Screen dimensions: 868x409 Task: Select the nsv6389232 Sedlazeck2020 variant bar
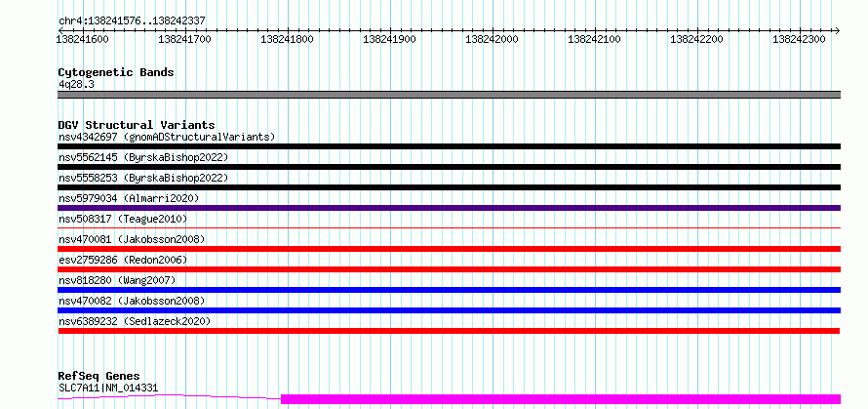pyautogui.click(x=449, y=331)
